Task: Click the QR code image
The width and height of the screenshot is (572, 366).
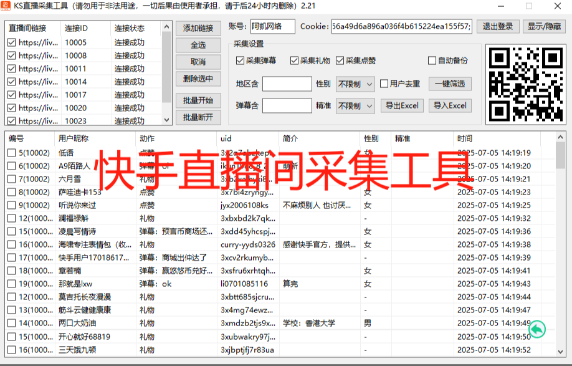Action: point(526,85)
